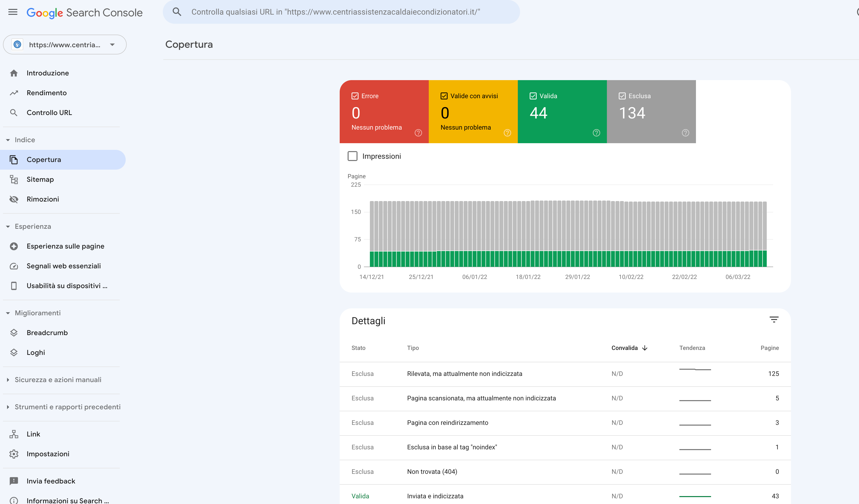
Task: Collapse the Esperienza section
Action: pos(8,226)
